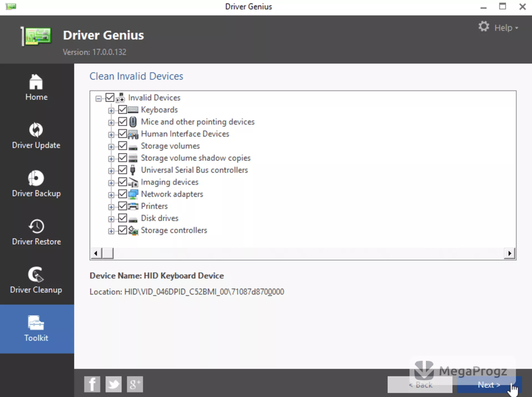Select the Storage controllers tree label
532x397 pixels.
pyautogui.click(x=174, y=230)
